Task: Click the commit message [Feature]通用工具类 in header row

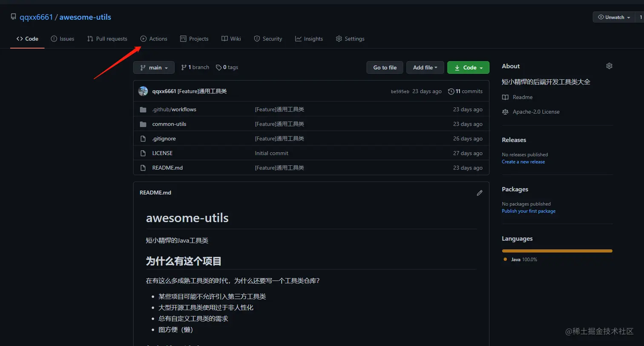Action: (202, 91)
